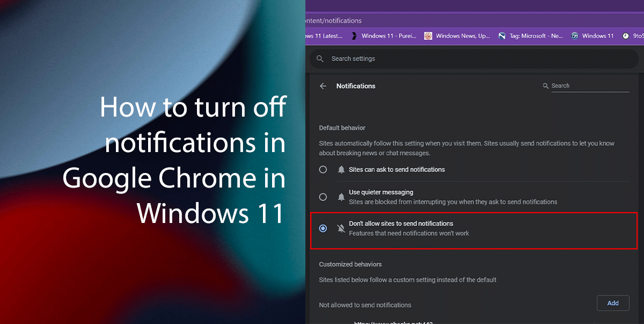Screen dimensions: 644x324
Task: Click the clock favicon of the 9to5 bookmark
Action: (625, 35)
